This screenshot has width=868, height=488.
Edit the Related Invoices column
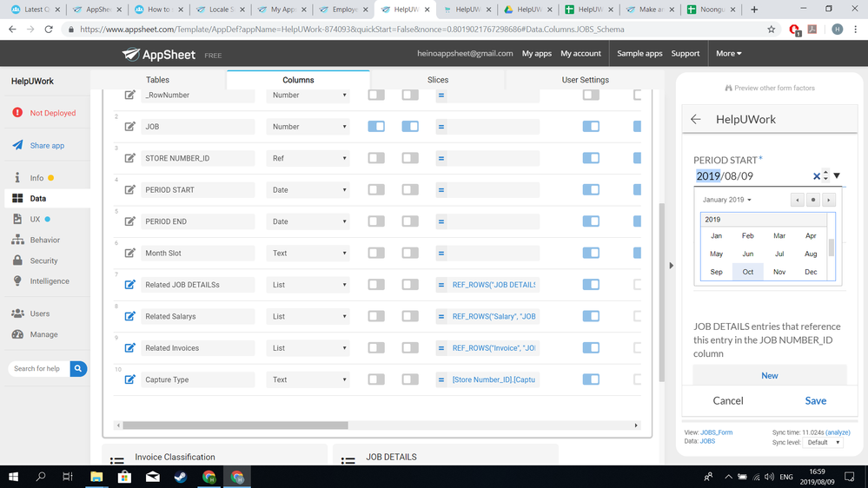pos(130,347)
